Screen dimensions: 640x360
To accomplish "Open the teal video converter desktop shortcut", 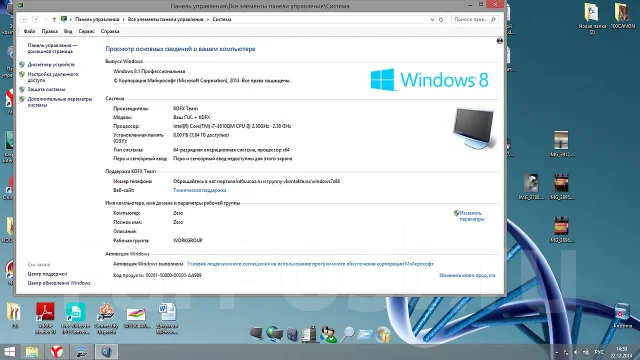I will [x=76, y=318].
